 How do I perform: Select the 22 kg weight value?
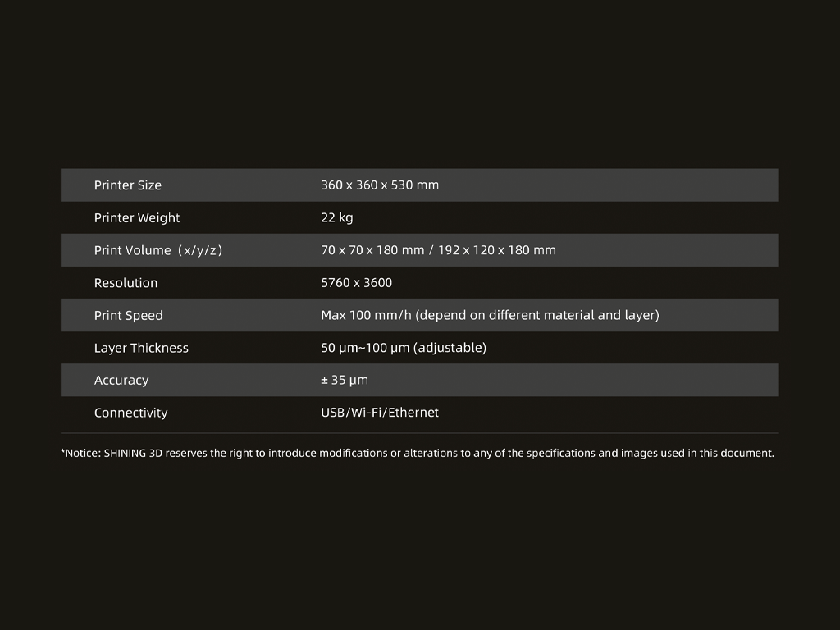337,218
